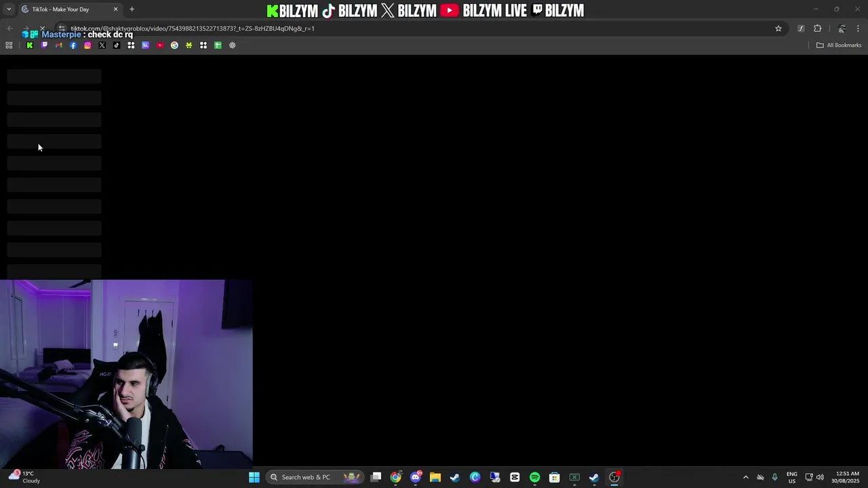
Task: Open Chrome's three-dot menu
Action: click(x=859, y=28)
